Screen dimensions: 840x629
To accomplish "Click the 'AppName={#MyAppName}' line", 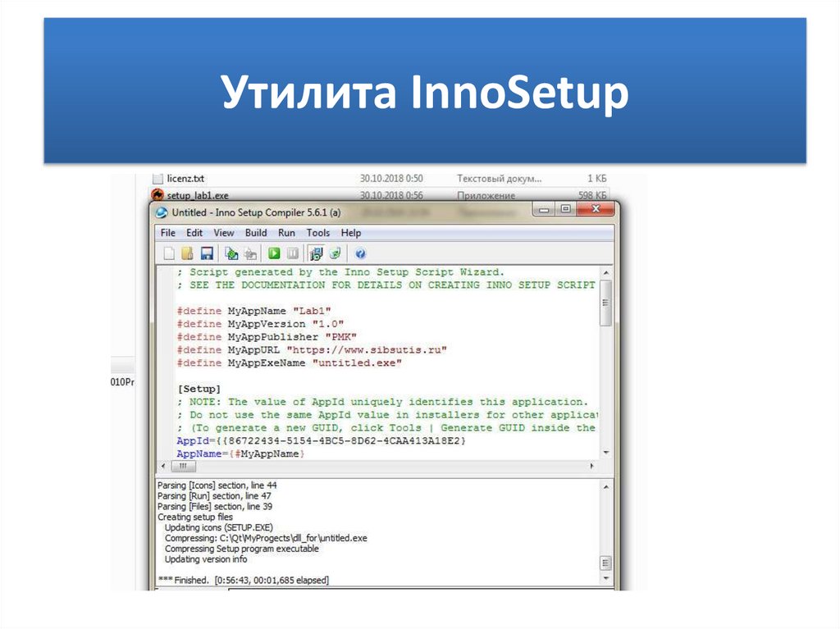I will (240, 454).
